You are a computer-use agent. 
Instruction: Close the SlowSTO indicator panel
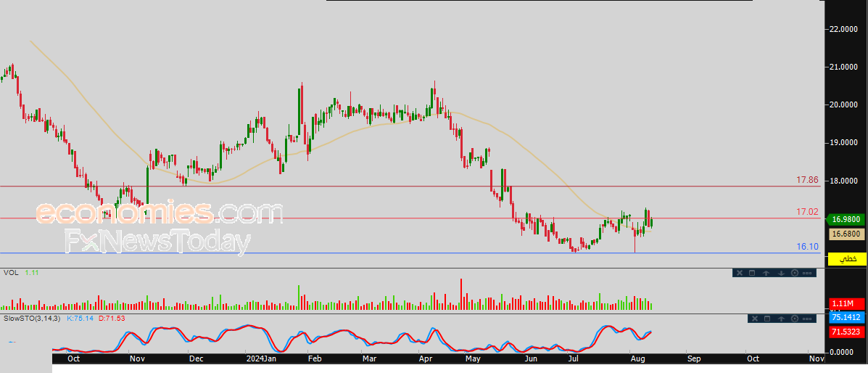tap(755, 318)
